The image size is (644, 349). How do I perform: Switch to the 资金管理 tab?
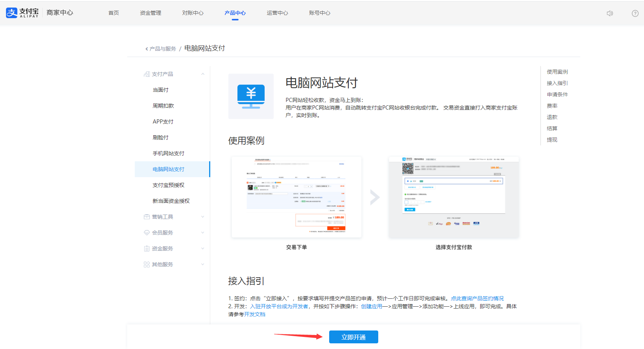coord(151,13)
